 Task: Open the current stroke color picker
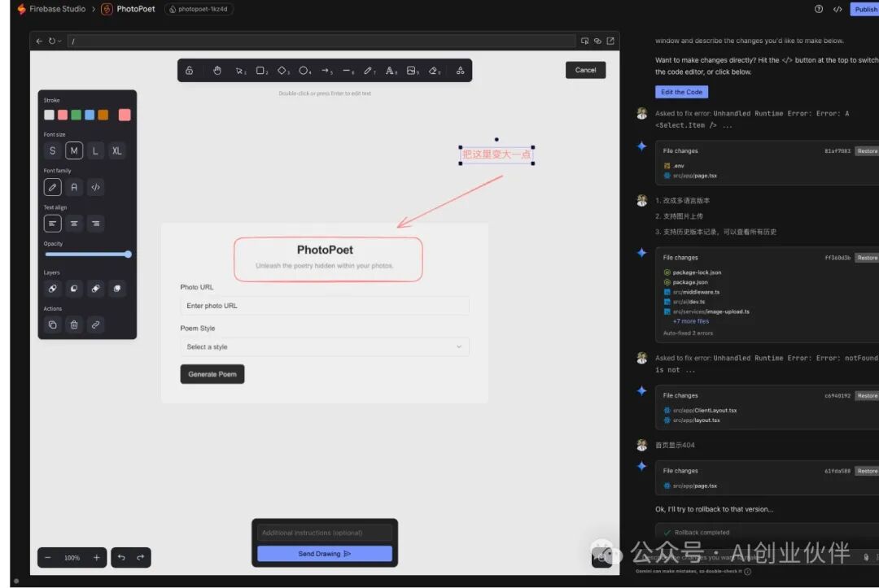[x=125, y=115]
